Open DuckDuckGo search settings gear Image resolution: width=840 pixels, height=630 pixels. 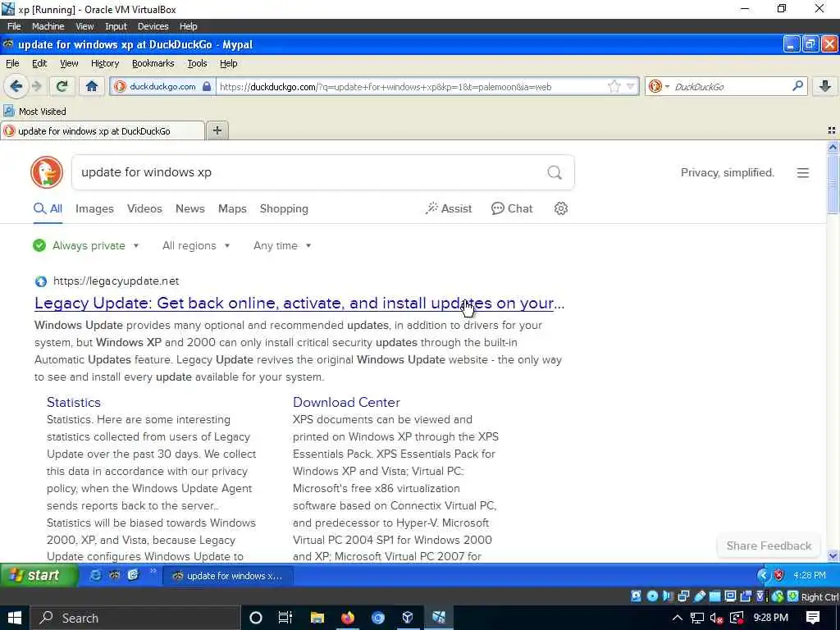click(x=560, y=208)
